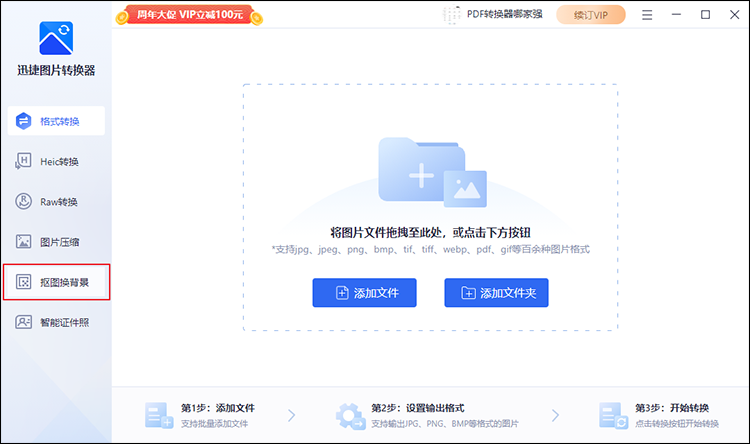Click the 迅捷图片转换器 app logo

point(56,37)
